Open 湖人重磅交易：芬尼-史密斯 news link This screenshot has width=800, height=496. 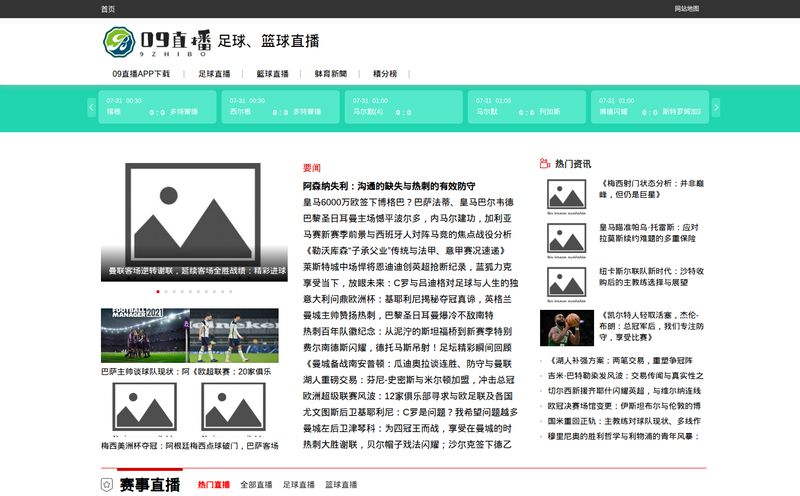(409, 380)
